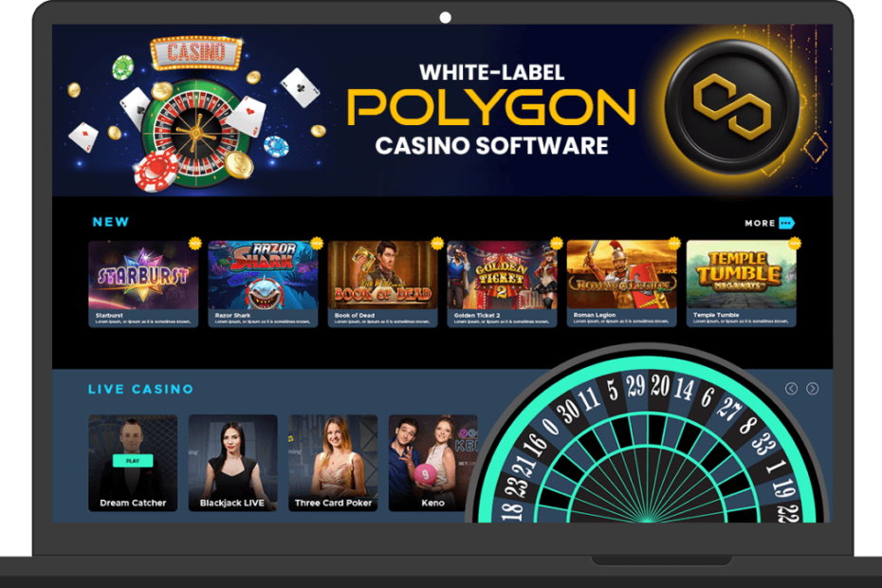The height and width of the screenshot is (588, 882).
Task: Click the blue MORE arrow icon
Action: (787, 224)
